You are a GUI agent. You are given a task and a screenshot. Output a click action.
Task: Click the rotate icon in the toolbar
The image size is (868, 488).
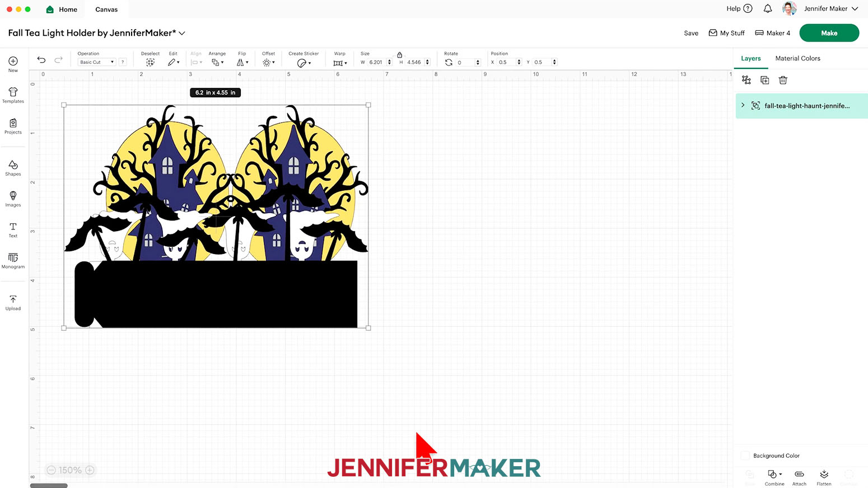click(449, 62)
